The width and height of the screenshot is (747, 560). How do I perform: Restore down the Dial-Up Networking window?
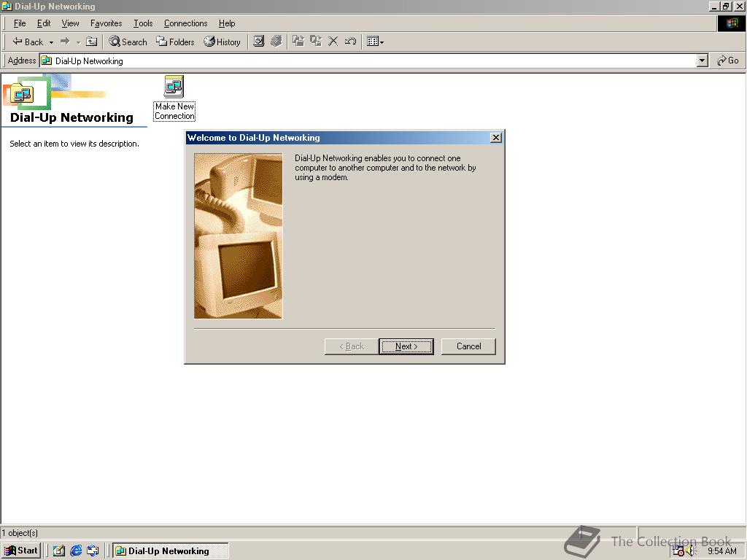click(726, 6)
